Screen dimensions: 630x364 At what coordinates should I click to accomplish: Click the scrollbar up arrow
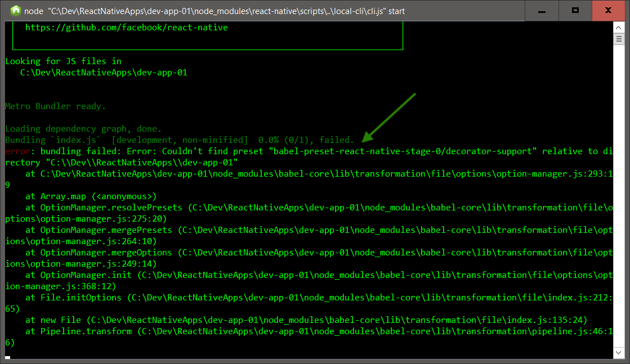click(x=618, y=28)
